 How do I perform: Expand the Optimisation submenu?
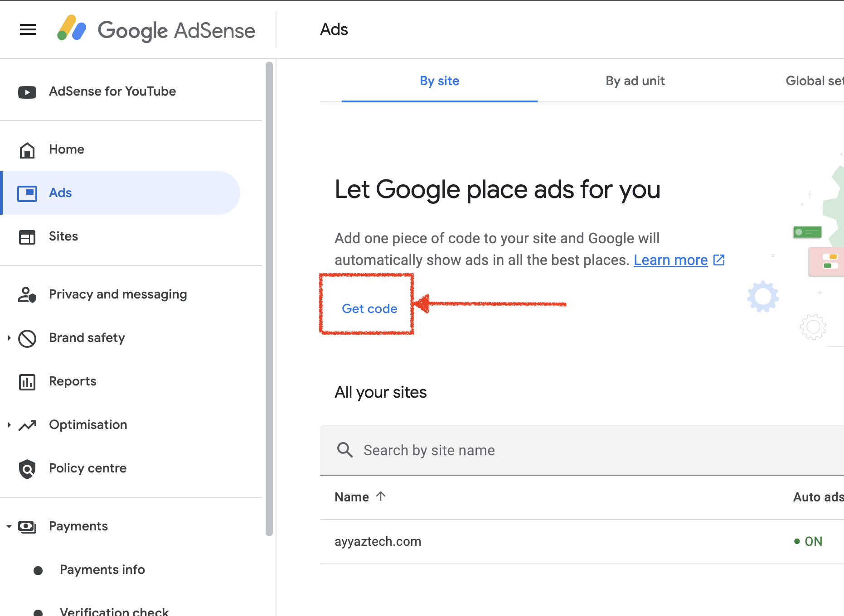point(9,425)
